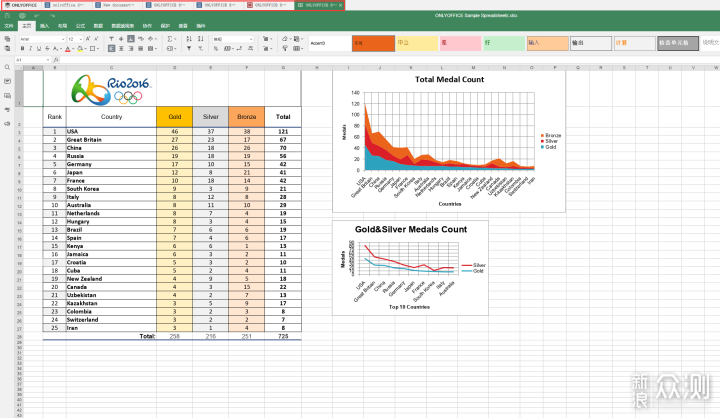
Task: Toggle Strikethrough formatting
Action: (x=47, y=48)
